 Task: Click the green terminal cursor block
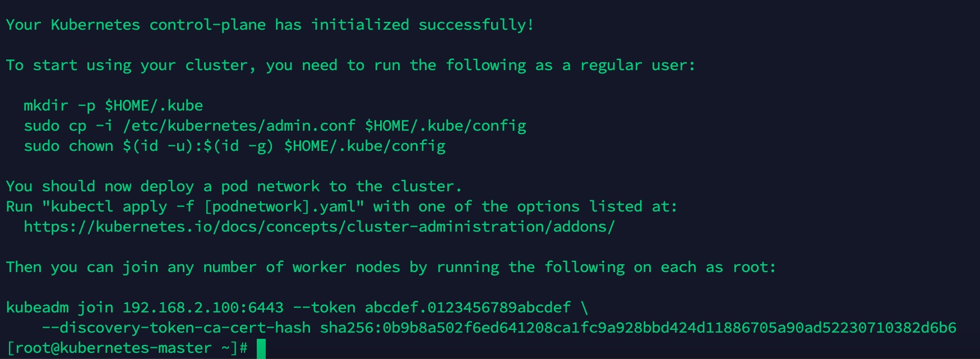[261, 348]
